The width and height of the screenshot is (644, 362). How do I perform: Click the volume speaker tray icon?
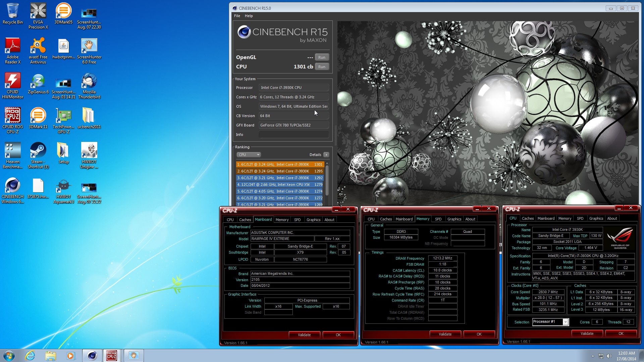click(609, 356)
